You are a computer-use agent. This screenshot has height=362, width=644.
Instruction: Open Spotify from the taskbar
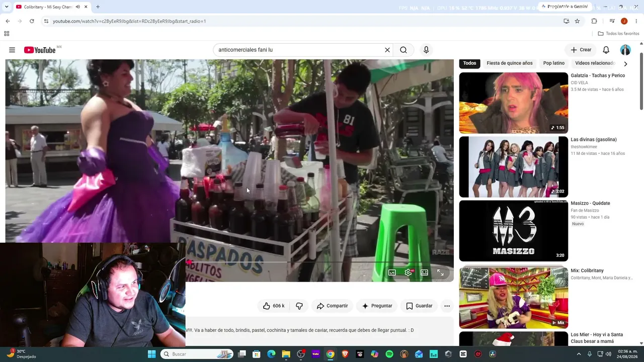point(389,354)
